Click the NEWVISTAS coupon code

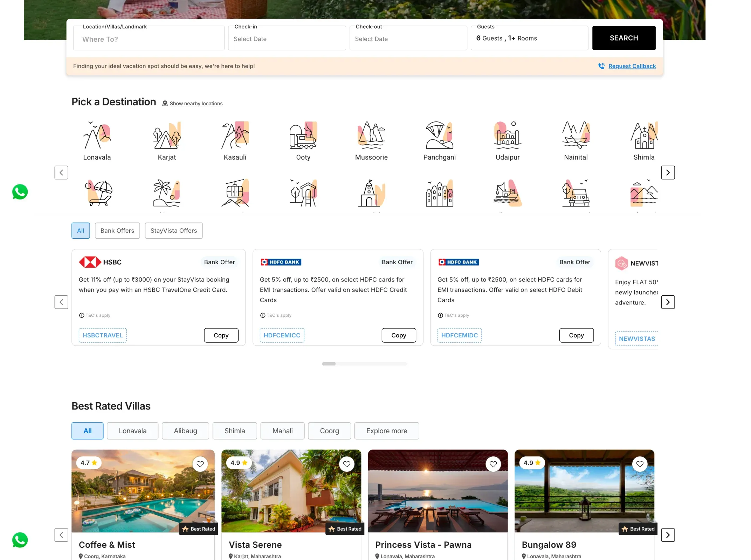coord(637,339)
